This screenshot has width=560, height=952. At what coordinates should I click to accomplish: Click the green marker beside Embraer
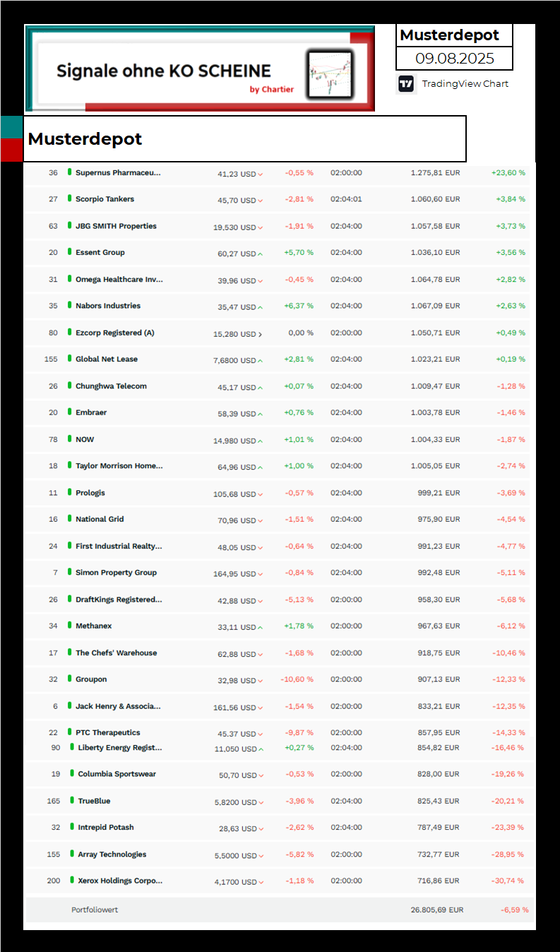click(x=69, y=412)
